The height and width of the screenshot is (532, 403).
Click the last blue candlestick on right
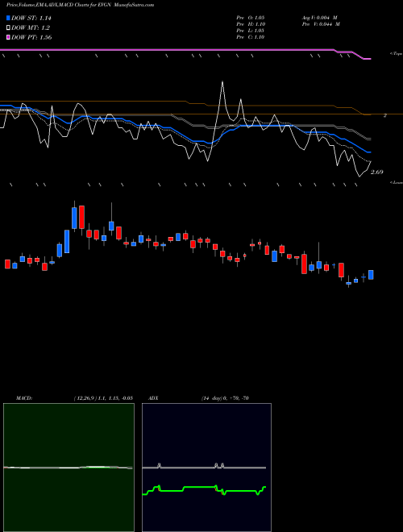(371, 275)
